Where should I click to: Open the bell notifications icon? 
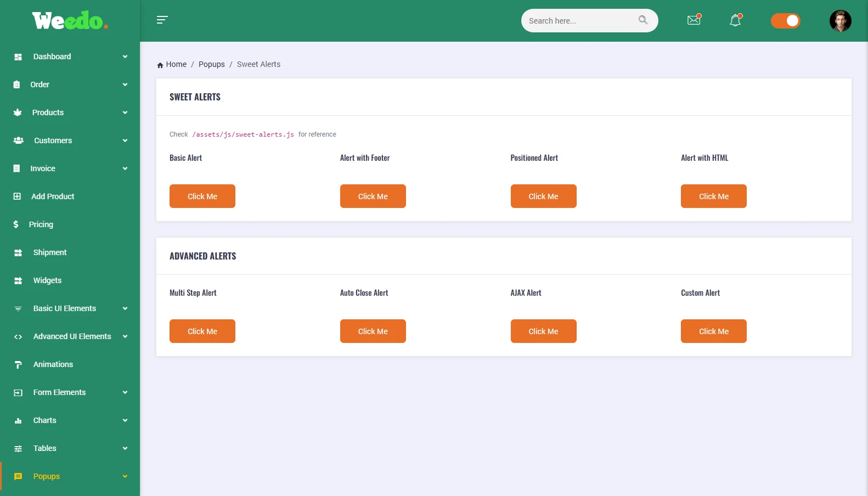pyautogui.click(x=735, y=21)
